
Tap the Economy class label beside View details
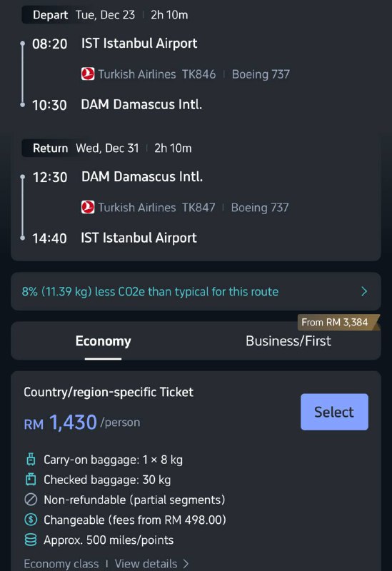(61, 564)
